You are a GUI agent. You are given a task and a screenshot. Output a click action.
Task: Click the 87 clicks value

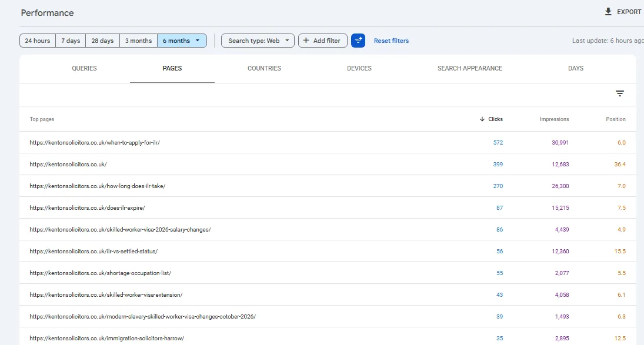[499, 207]
